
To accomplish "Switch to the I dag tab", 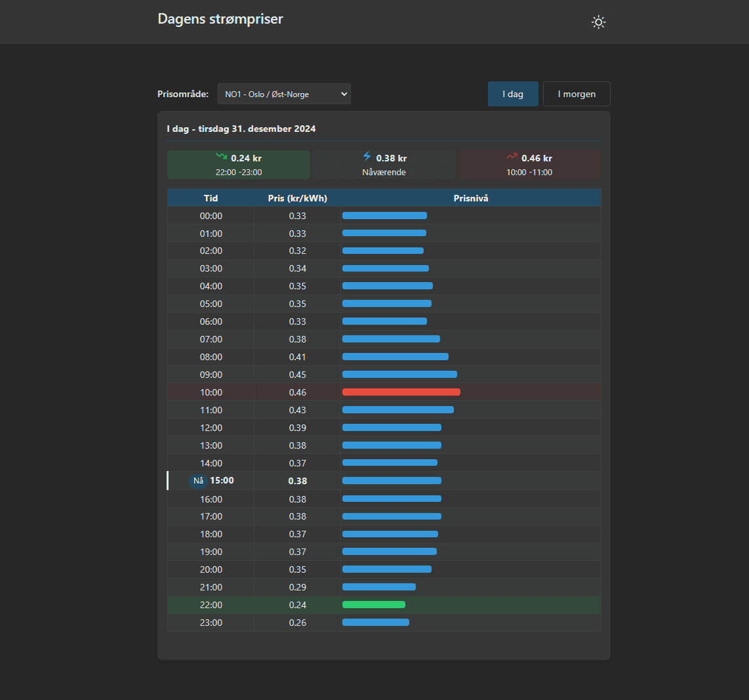I will (513, 94).
